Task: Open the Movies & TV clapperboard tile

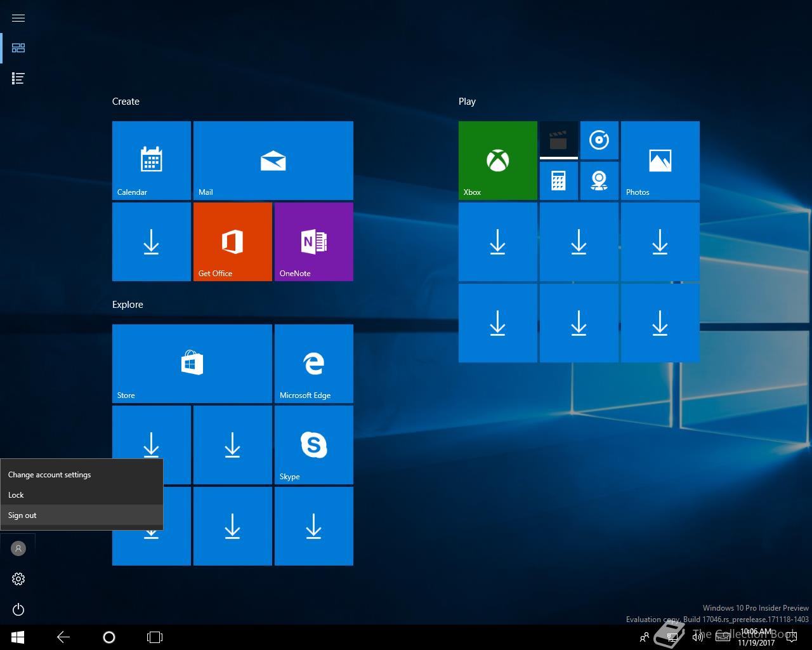Action: (559, 140)
